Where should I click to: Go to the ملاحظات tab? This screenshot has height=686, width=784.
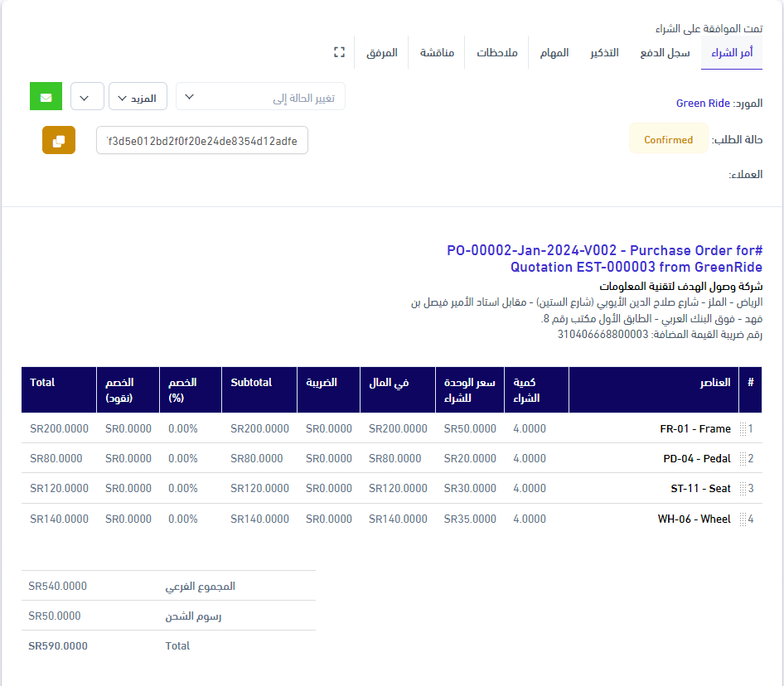coord(497,52)
